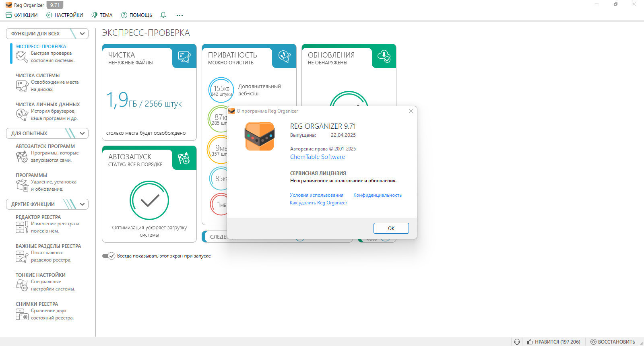Click the Автозапуск green checkmark circle
The height and width of the screenshot is (346, 644).
click(x=149, y=200)
